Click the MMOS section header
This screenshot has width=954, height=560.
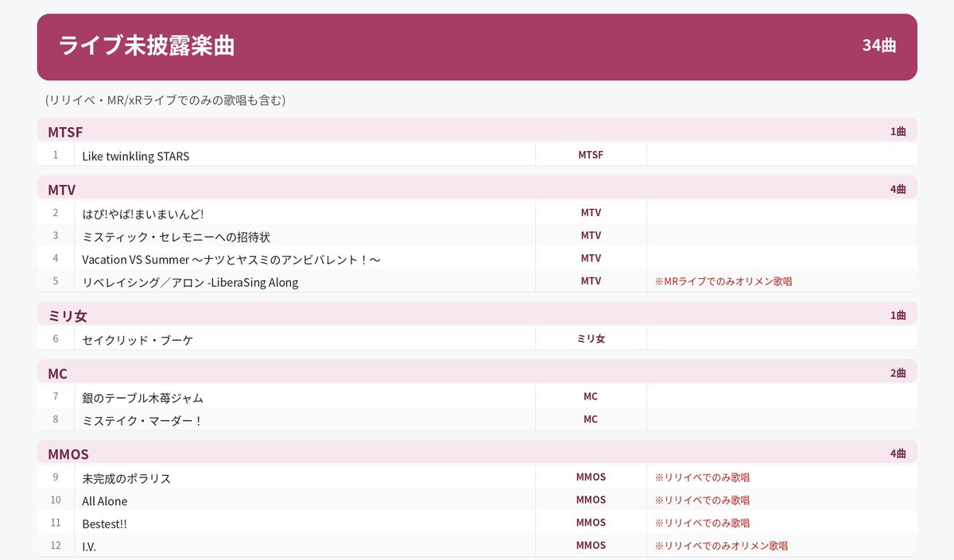(x=477, y=454)
